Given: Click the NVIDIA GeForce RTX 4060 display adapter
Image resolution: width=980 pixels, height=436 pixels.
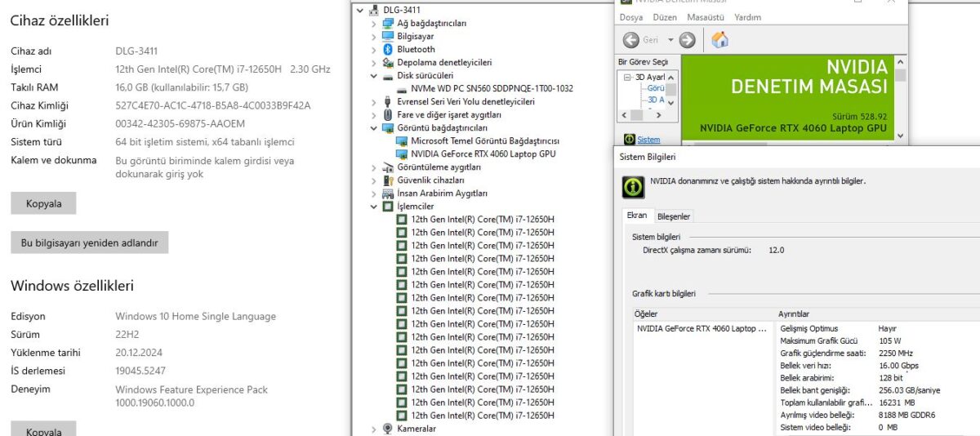Looking at the screenshot, I should point(483,153).
